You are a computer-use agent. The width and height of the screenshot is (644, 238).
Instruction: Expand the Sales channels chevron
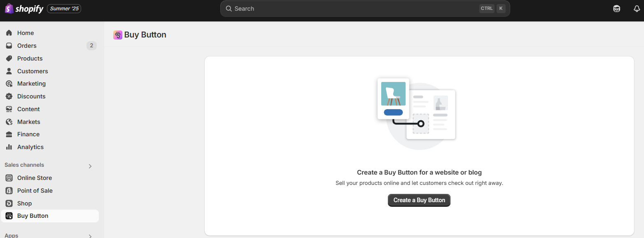click(x=90, y=166)
